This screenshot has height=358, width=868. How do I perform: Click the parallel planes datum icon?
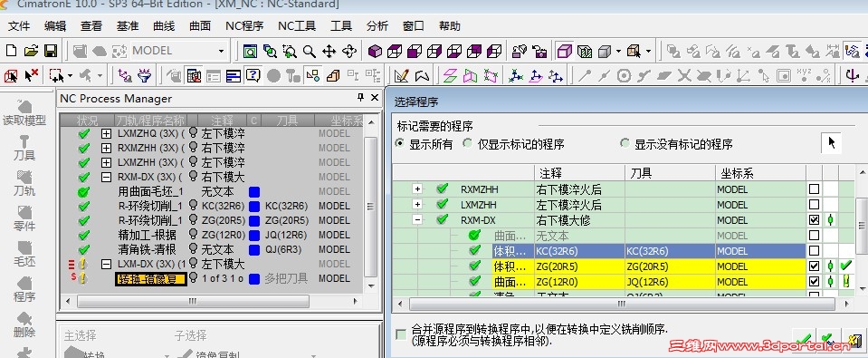tap(451, 75)
